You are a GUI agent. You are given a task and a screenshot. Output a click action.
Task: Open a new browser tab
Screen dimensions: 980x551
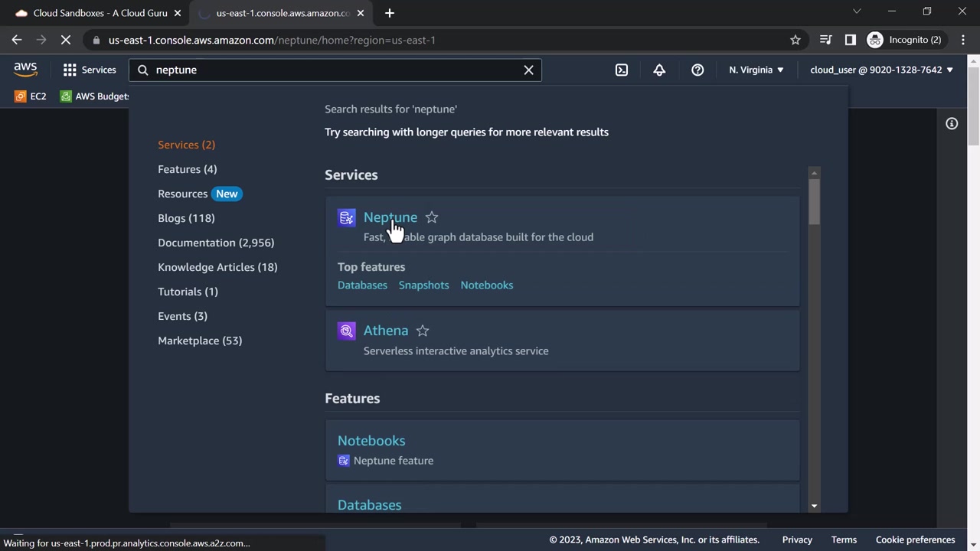click(389, 13)
